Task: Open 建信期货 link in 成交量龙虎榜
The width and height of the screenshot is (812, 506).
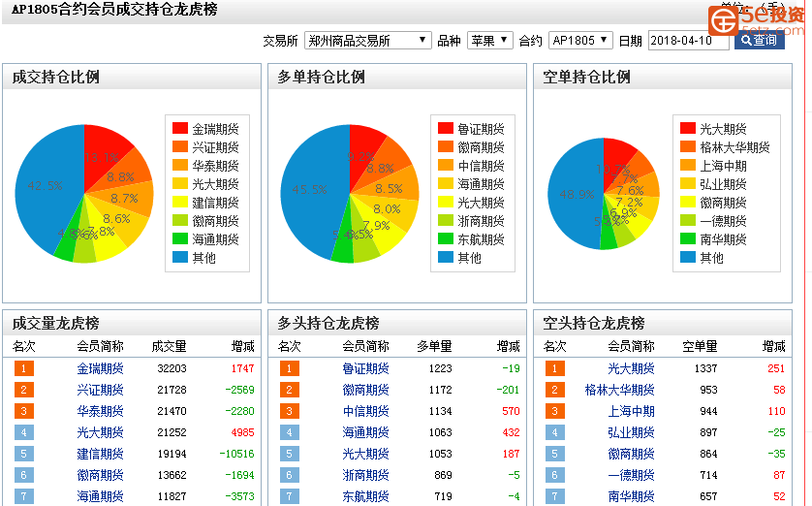Action: tap(100, 454)
